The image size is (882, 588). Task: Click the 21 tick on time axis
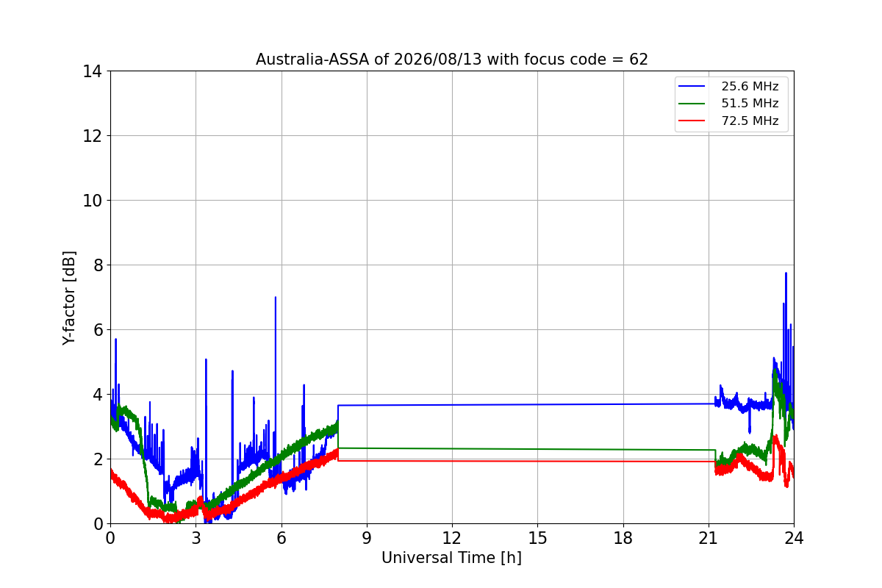(x=709, y=537)
